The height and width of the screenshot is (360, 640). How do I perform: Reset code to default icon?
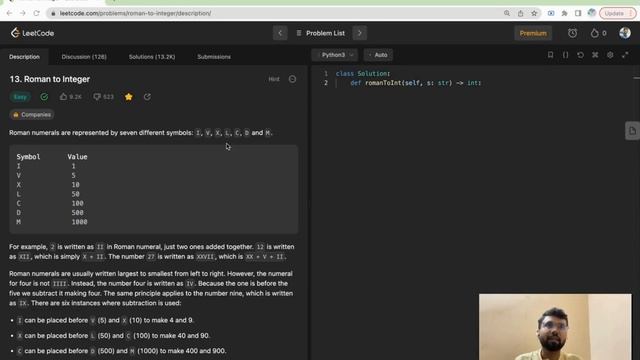(580, 55)
